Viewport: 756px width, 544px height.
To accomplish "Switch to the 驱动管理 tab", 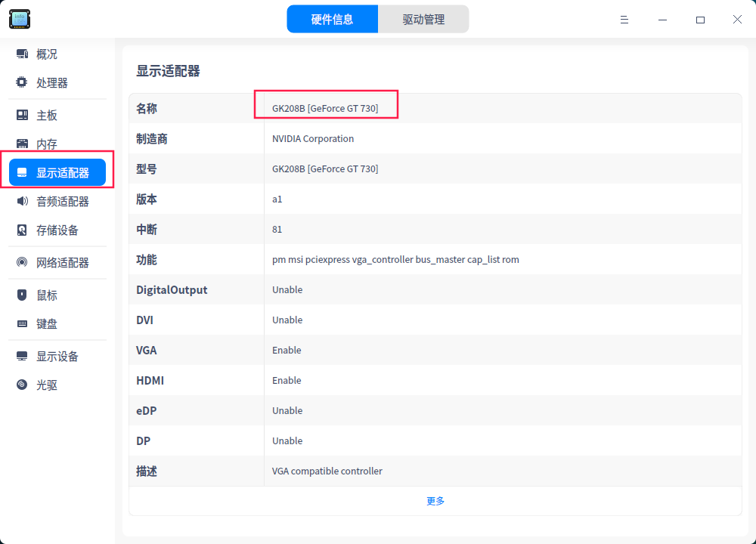I will [x=423, y=20].
